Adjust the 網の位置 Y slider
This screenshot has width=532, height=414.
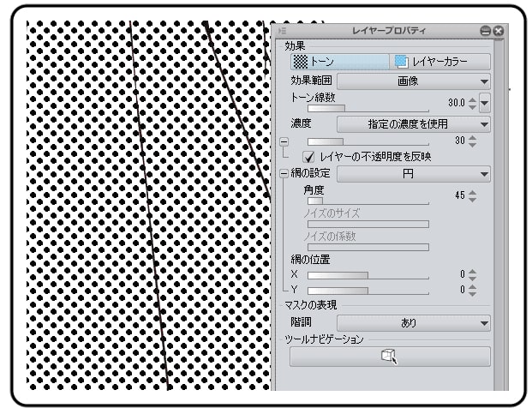point(368,291)
